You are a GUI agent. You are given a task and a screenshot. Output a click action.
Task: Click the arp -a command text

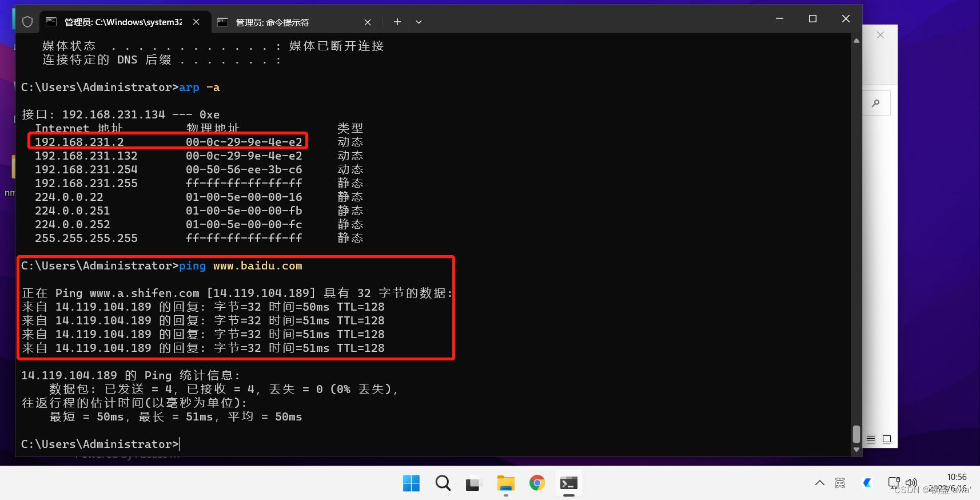(199, 88)
